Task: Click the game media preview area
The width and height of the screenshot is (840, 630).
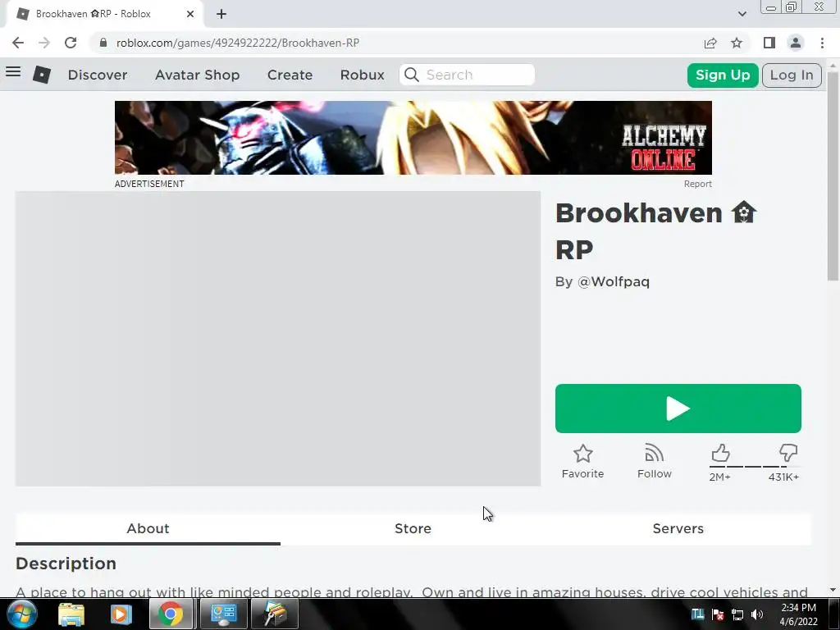Action: coord(278,339)
